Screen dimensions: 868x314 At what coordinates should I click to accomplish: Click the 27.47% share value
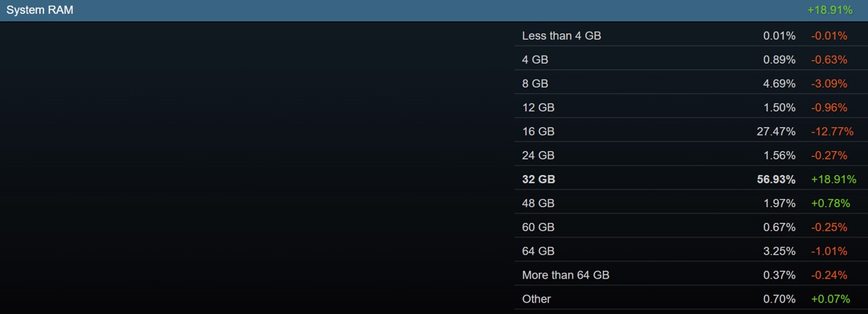click(776, 131)
